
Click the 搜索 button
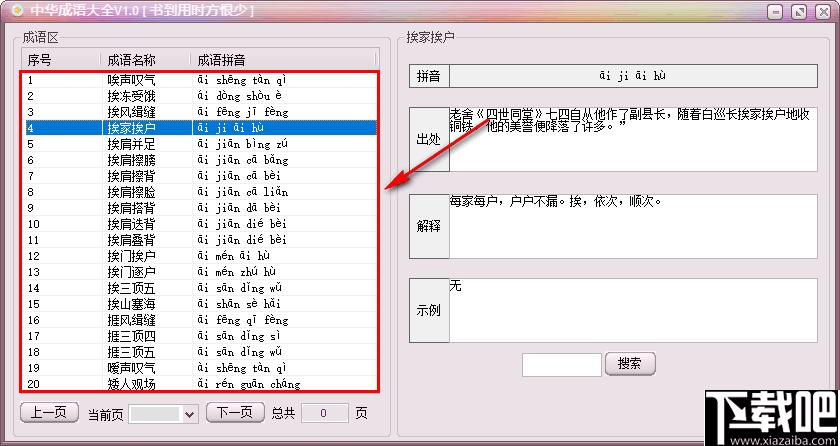tap(630, 364)
